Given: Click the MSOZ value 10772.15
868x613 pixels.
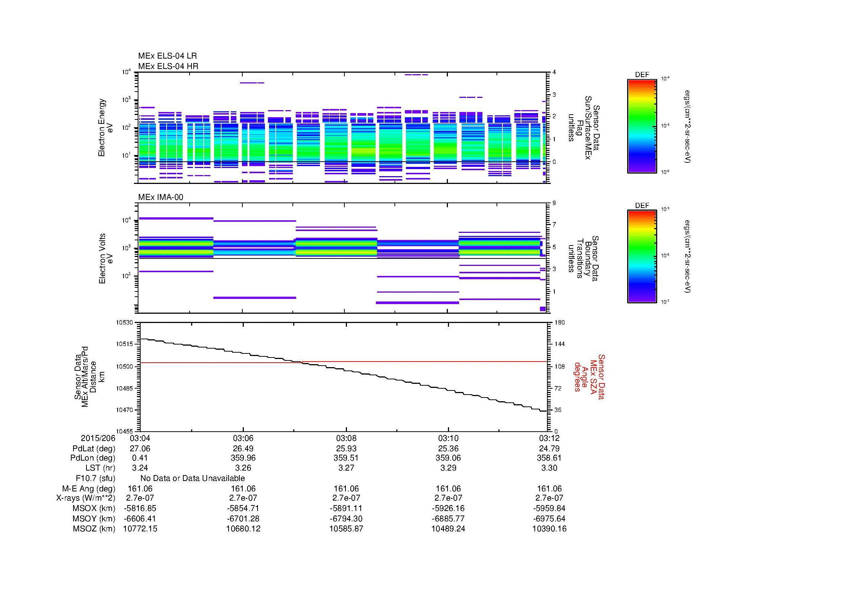Looking at the screenshot, I should (x=140, y=529).
